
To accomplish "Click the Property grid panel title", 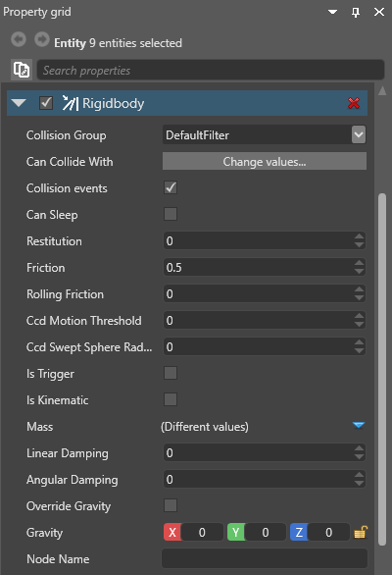I will tap(37, 12).
